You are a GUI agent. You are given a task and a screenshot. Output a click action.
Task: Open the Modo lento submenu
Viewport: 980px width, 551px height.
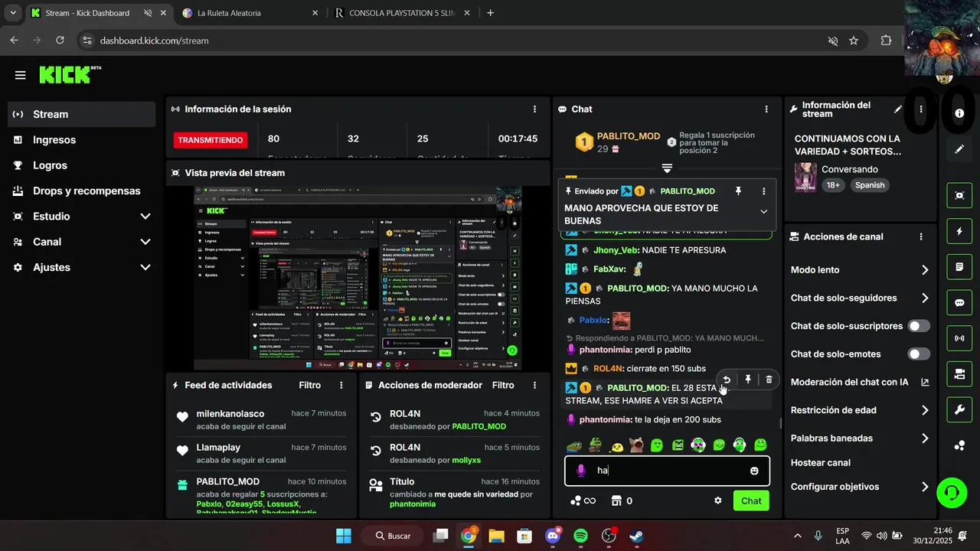860,270
